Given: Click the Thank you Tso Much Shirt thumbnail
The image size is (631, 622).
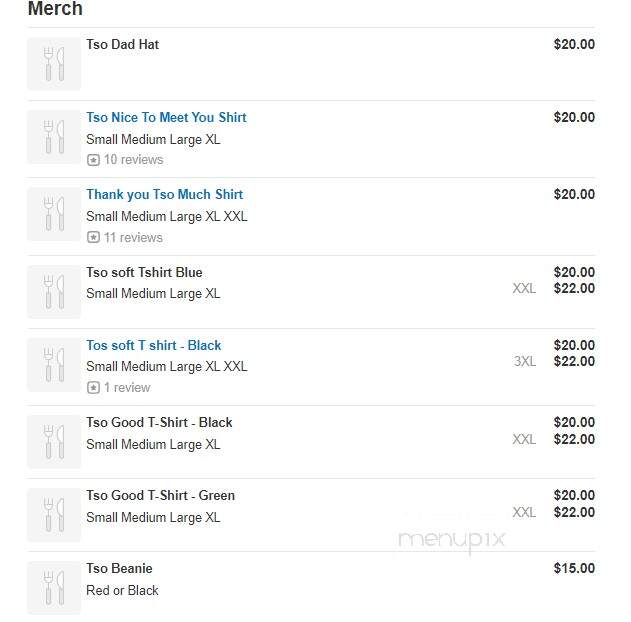Looking at the screenshot, I should coord(54,214).
